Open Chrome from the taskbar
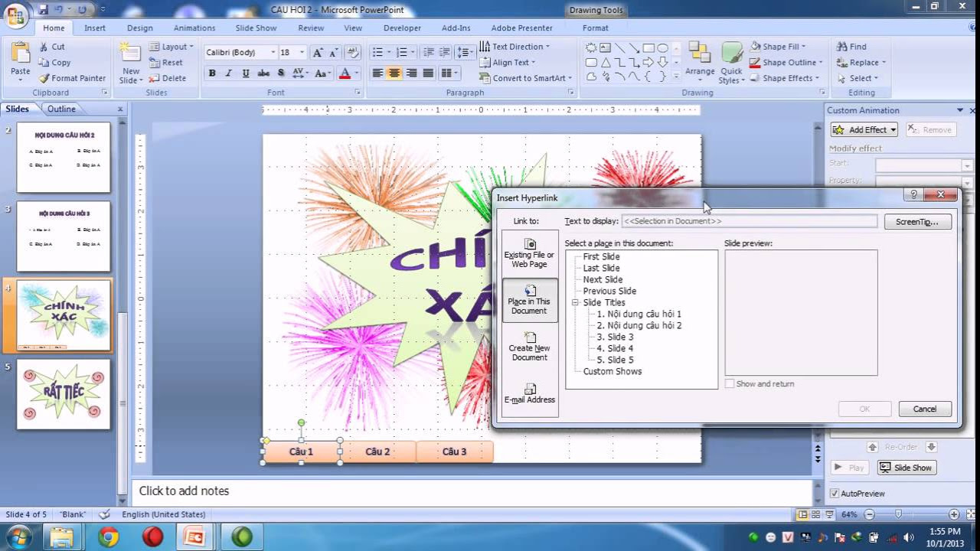This screenshot has width=980, height=551. coord(108,537)
